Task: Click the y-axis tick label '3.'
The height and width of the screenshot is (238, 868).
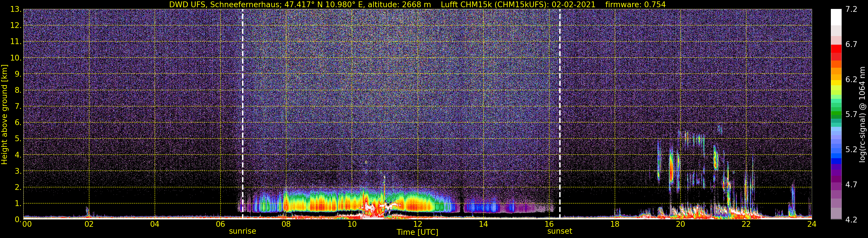Action: 18,171
